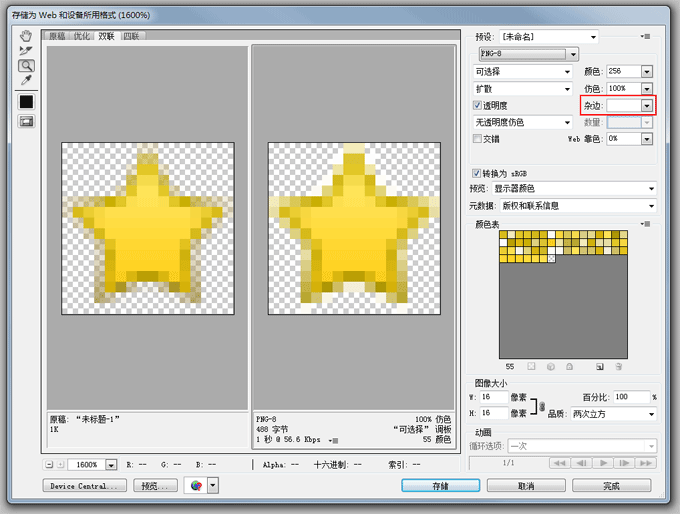Open the PNG-8 format dropdown

529,54
